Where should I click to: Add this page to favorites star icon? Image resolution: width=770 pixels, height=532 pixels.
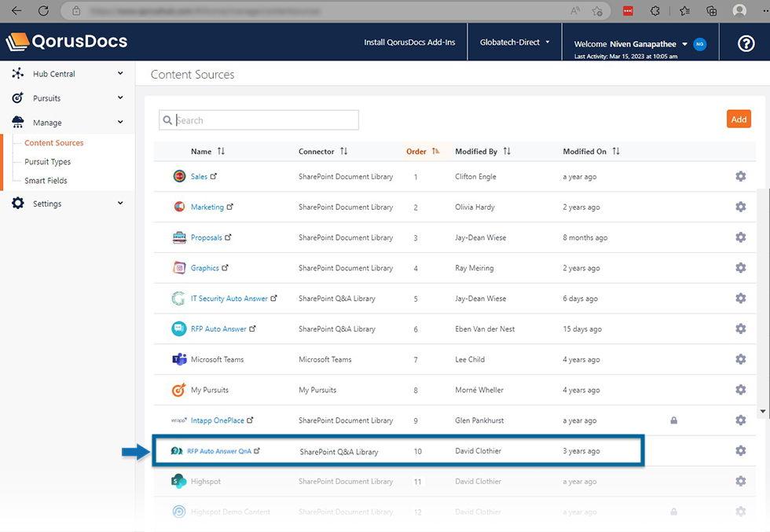(597, 11)
